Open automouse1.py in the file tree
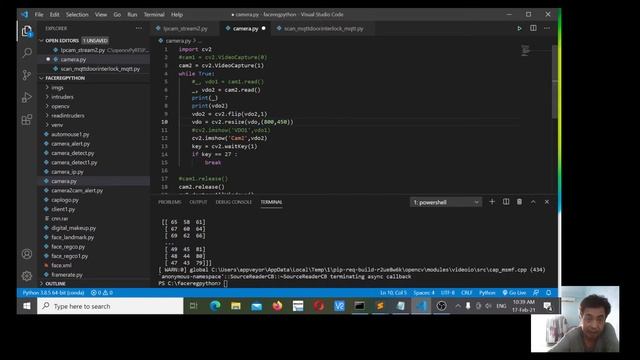 click(x=70, y=134)
